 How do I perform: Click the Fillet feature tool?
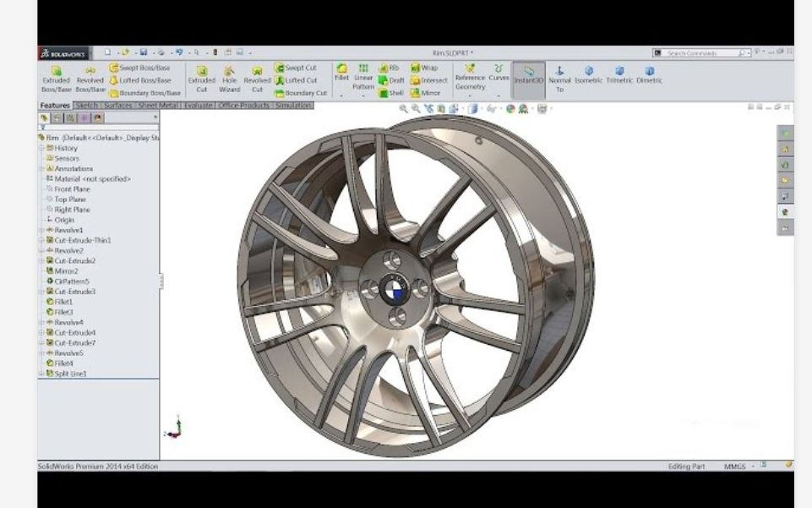pos(341,72)
